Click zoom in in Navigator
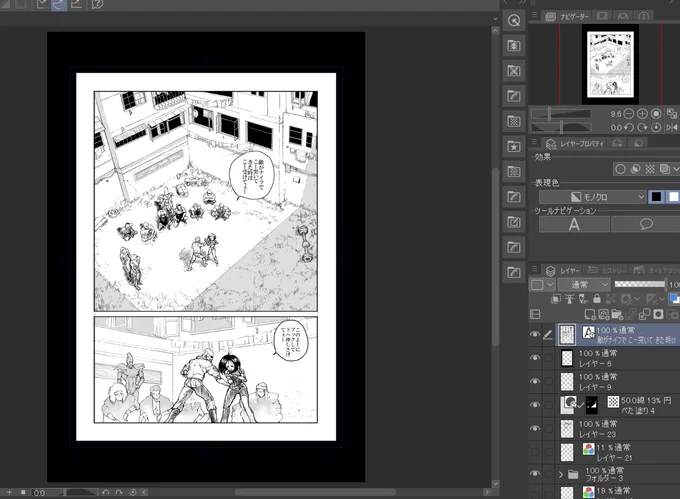Viewport: 680px width, 499px height. pos(642,114)
